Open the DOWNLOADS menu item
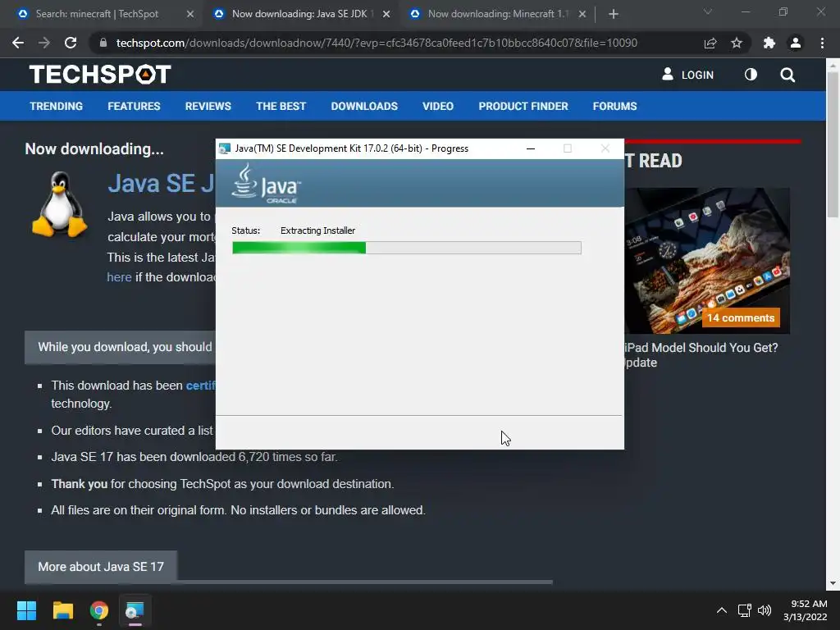This screenshot has height=630, width=840. coord(364,106)
